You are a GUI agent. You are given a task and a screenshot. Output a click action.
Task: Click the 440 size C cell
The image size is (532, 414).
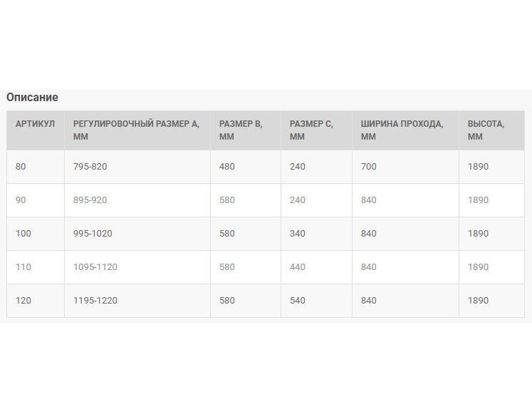pyautogui.click(x=316, y=267)
